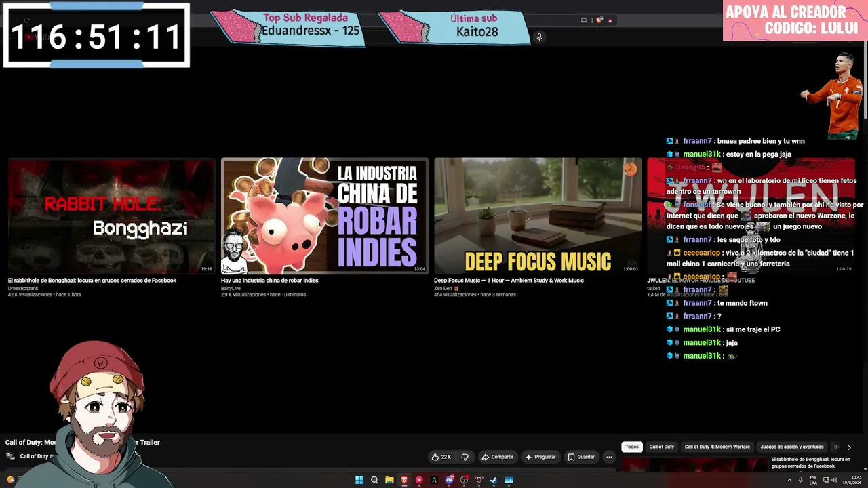
Task: Click the system tray microphone icon
Action: tap(800, 480)
